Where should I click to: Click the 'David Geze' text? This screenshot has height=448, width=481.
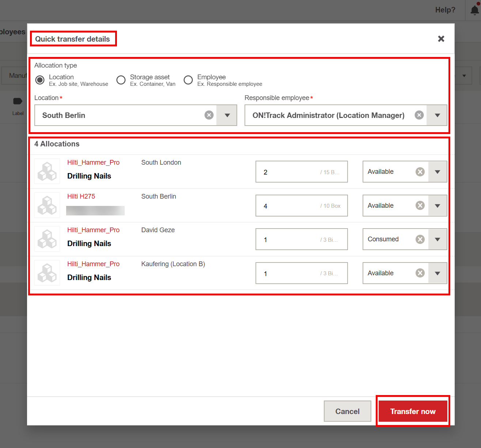click(158, 230)
